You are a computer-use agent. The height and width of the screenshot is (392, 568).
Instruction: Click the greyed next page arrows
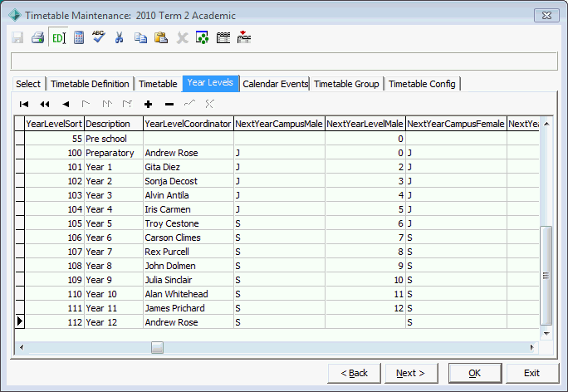coord(107,104)
